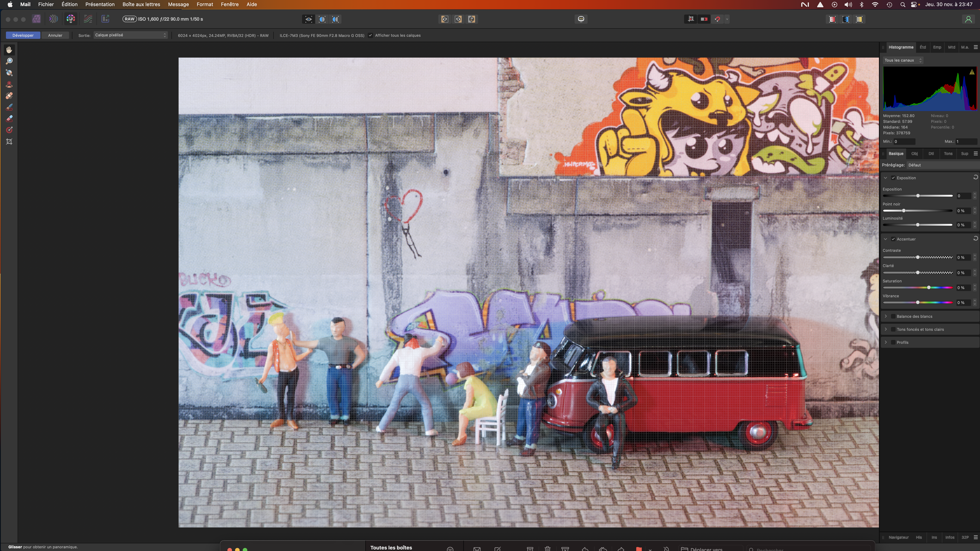Screen dimensions: 980x551
Task: Open the Présentation menu
Action: (100, 4)
